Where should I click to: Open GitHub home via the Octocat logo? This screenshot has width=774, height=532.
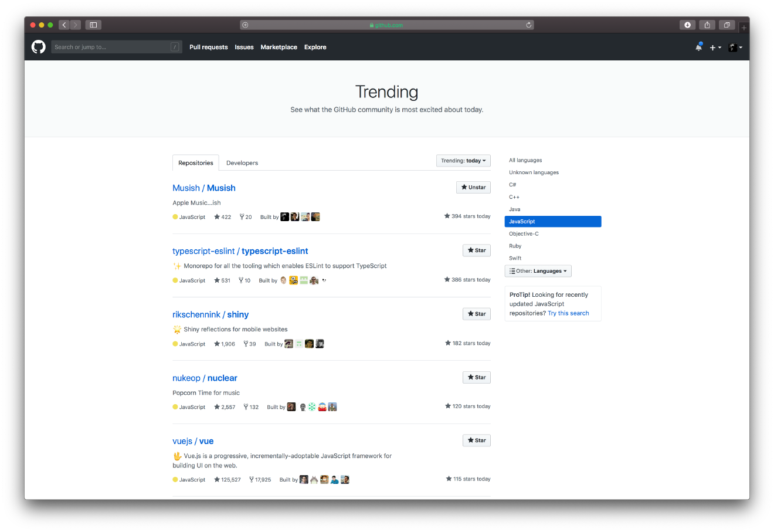coord(38,47)
